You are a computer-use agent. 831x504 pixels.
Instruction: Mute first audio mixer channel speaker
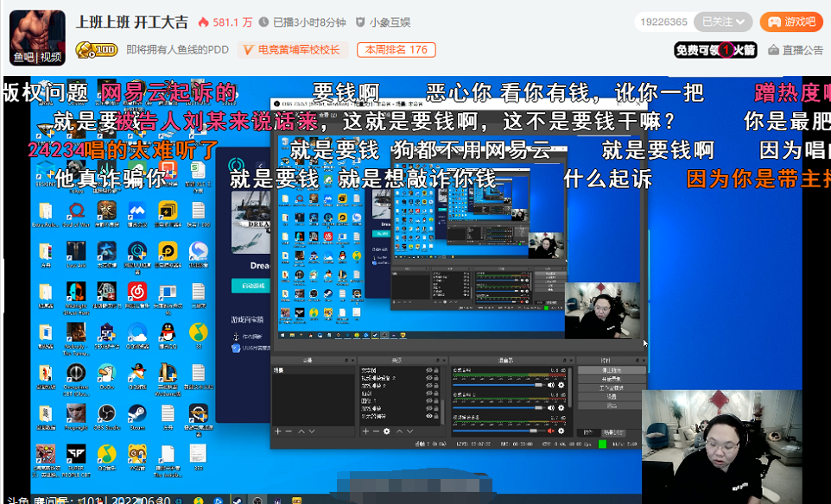pyautogui.click(x=550, y=385)
